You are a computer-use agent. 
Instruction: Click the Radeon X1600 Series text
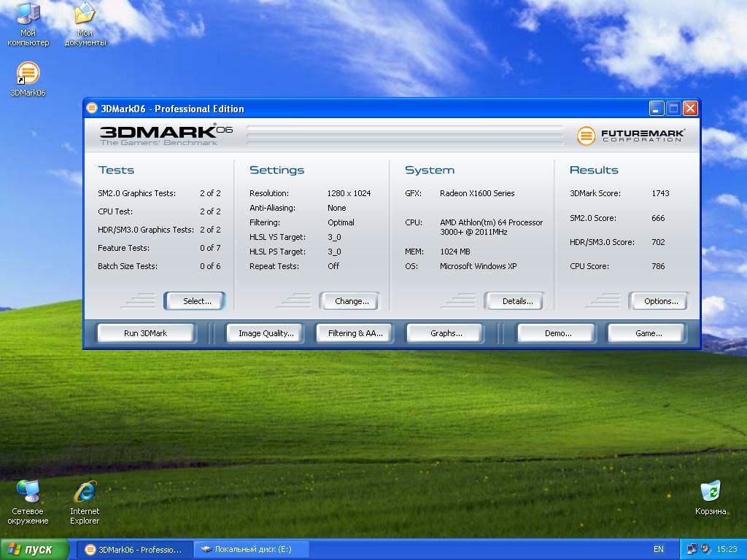pos(477,193)
